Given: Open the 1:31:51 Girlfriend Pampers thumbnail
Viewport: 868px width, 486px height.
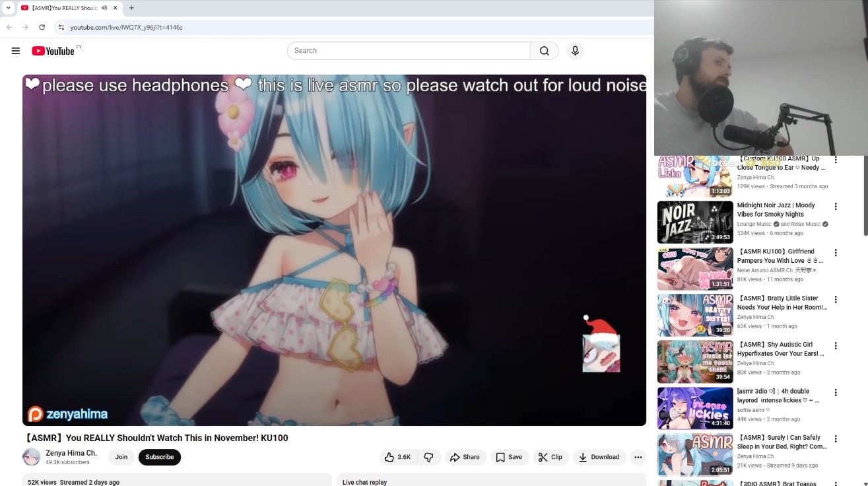Looking at the screenshot, I should (695, 269).
